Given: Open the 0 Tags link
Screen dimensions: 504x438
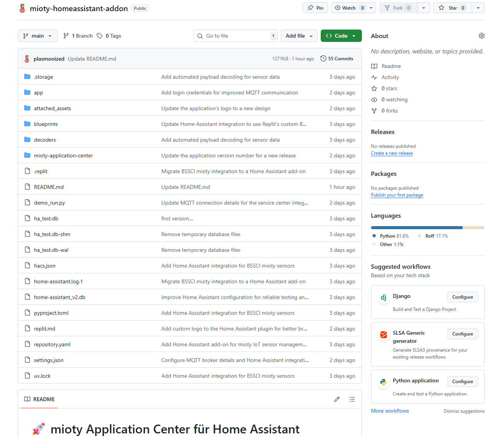Looking at the screenshot, I should 109,36.
